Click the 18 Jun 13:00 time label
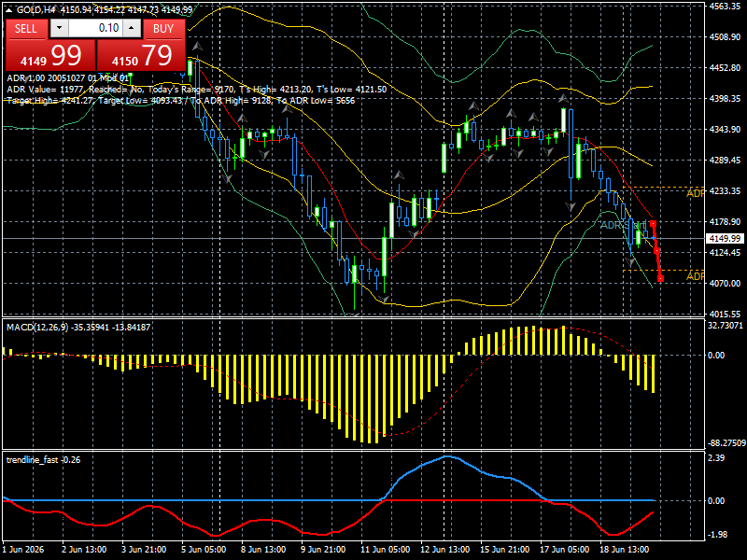Viewport: 747px width, 560px height. click(624, 550)
